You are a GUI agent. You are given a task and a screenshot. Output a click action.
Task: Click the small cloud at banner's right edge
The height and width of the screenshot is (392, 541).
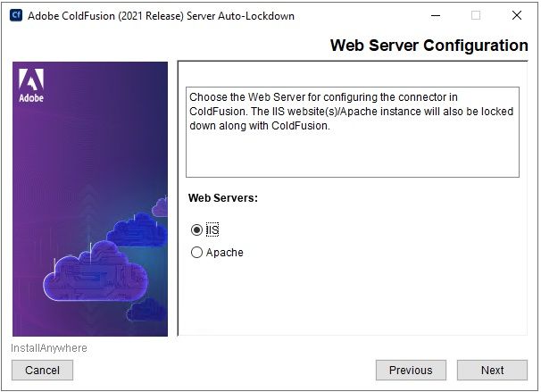point(160,206)
